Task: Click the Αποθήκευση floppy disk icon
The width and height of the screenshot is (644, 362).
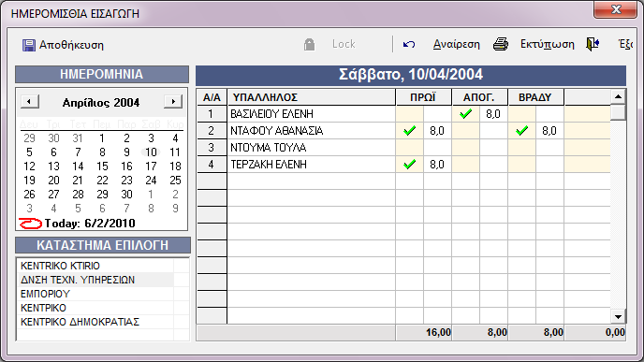Action: 29,45
